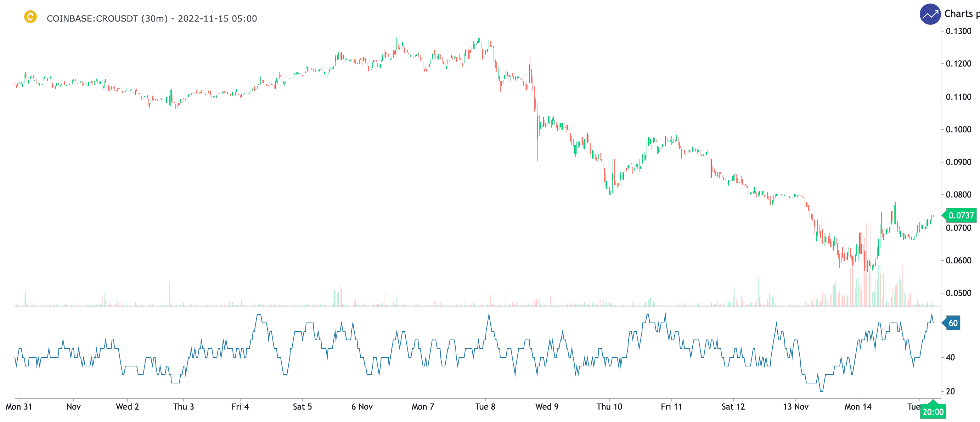
Task: Click the RSI axis label 40
Action: pos(950,357)
